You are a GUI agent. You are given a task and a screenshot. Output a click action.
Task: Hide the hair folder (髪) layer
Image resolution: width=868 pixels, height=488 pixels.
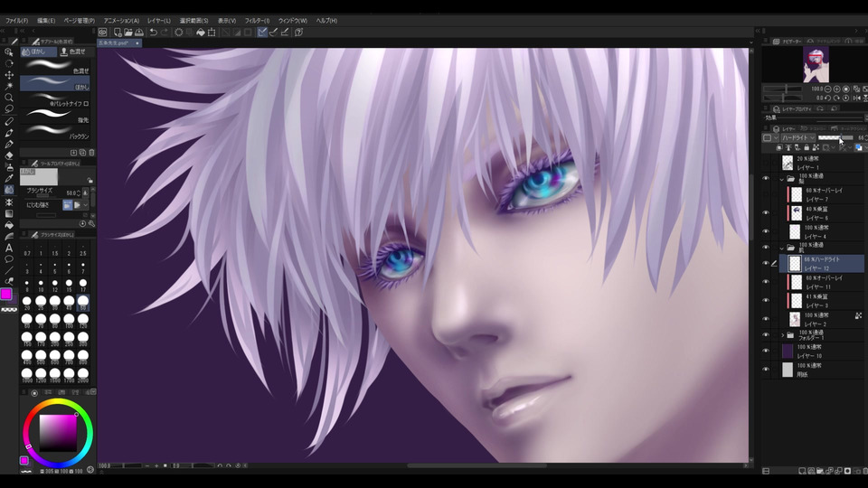(x=766, y=179)
